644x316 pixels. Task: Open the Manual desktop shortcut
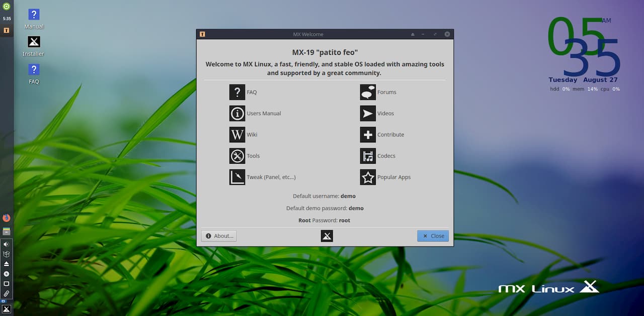click(x=34, y=19)
